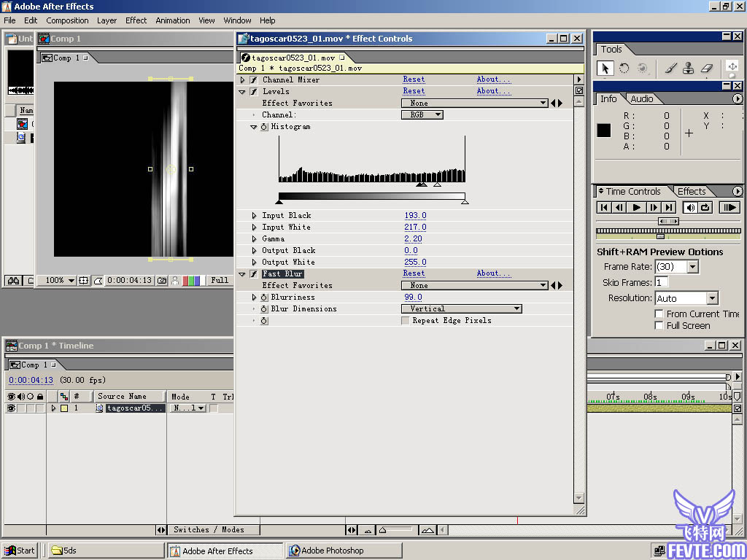This screenshot has height=560, width=747.
Task: Open About link for Channel Mixer
Action: (494, 79)
